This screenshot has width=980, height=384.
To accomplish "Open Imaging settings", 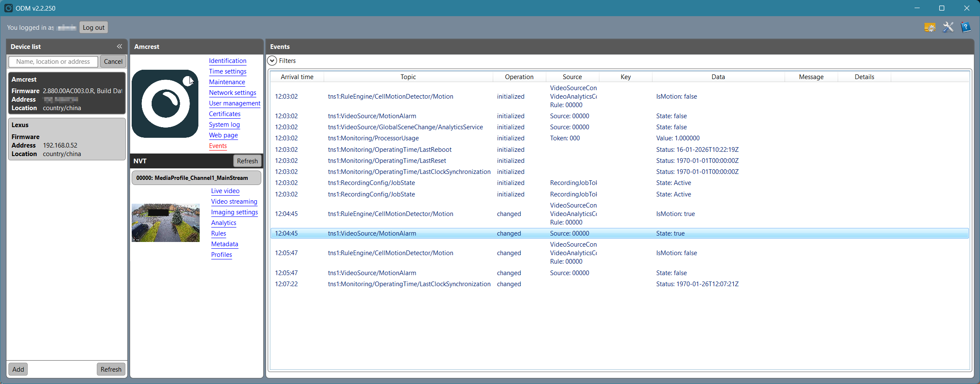I will (234, 212).
